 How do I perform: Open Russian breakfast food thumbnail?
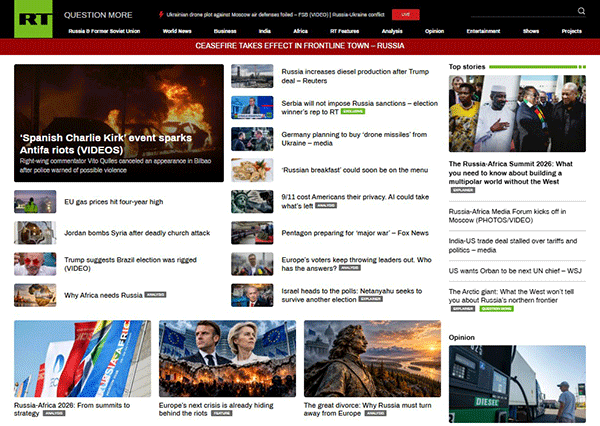click(252, 170)
